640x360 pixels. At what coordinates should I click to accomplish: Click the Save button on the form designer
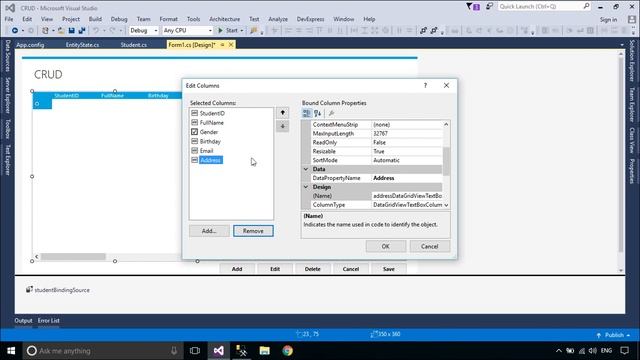pos(389,269)
